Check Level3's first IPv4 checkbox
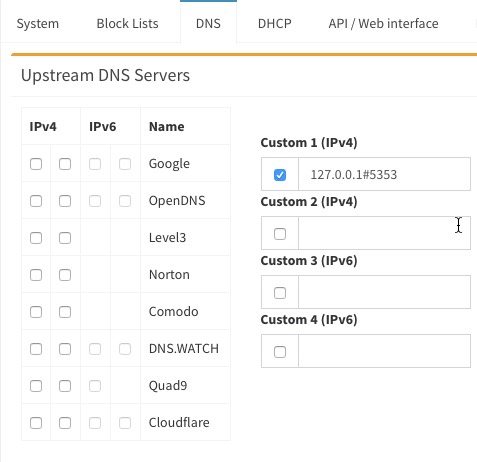 [36, 238]
